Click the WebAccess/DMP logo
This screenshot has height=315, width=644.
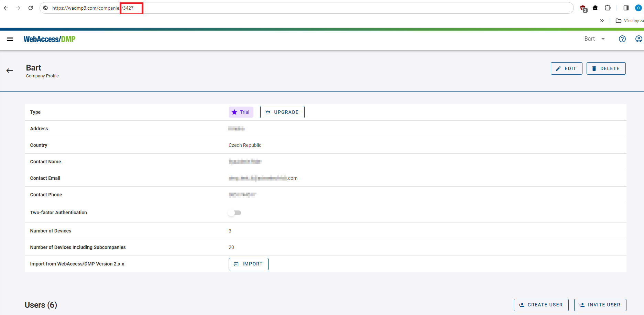point(50,39)
